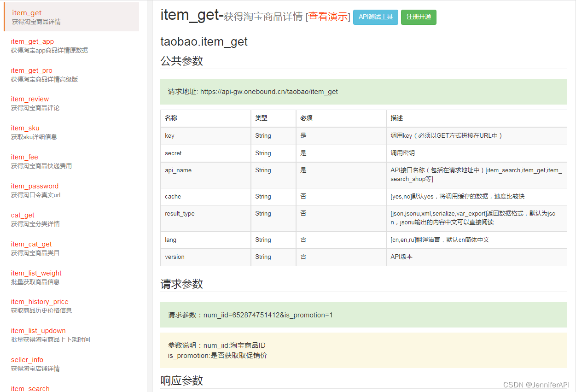
Task: Select item_search at sidebar bottom
Action: point(30,389)
